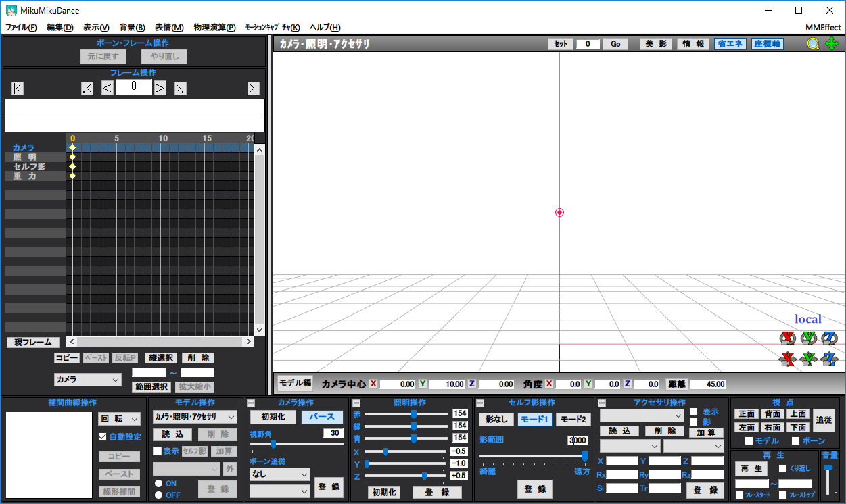The height and width of the screenshot is (504, 846).
Task: Open the カメラ・照明・アクセサリ model dropdown
Action: [195, 418]
